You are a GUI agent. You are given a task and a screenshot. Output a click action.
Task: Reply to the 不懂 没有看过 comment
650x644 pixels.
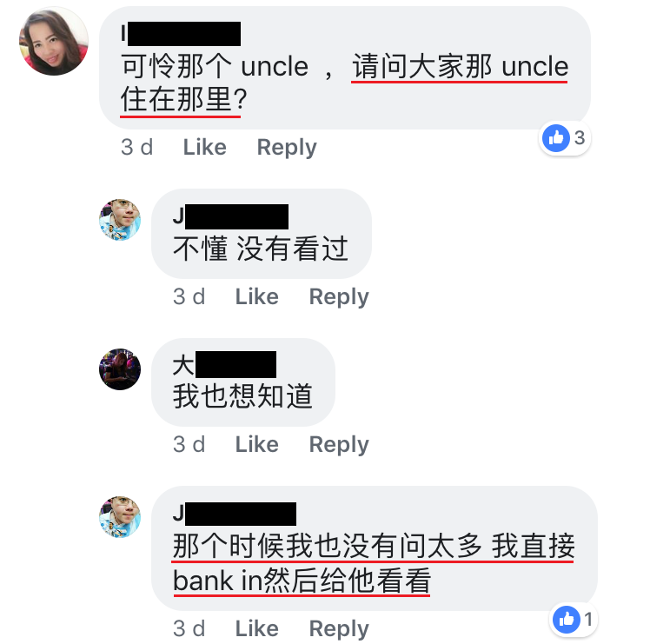339,297
